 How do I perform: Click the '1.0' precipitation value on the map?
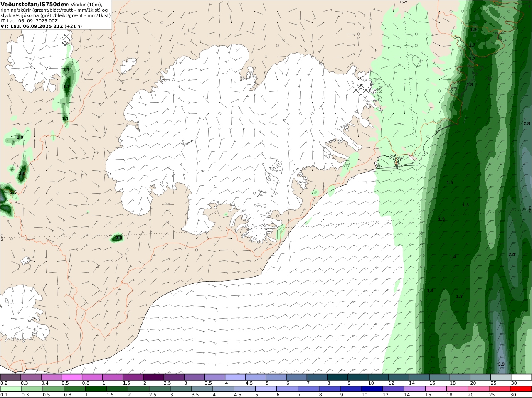coord(20,137)
